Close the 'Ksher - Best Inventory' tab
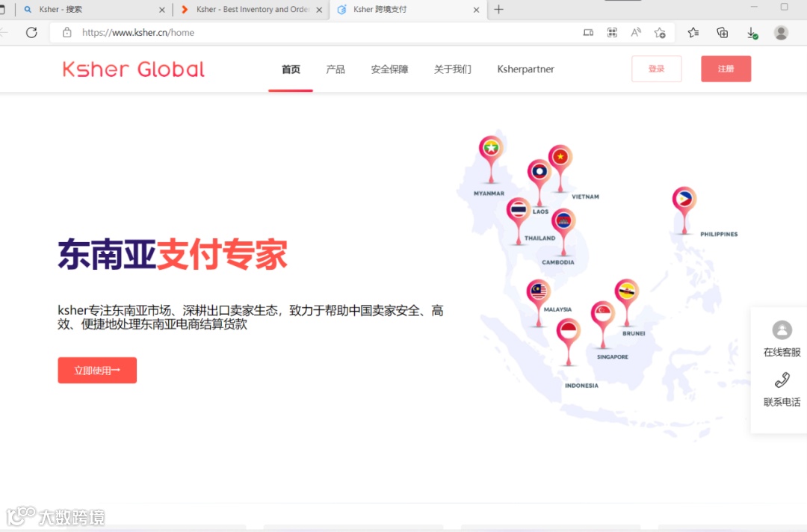This screenshot has height=532, width=807. click(x=319, y=10)
